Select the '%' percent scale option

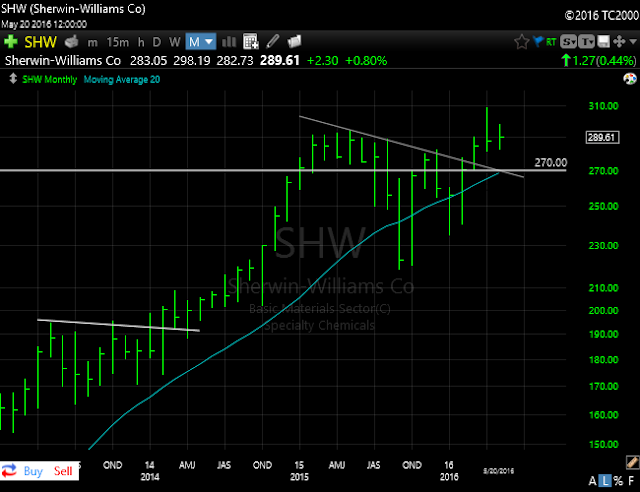(x=618, y=481)
